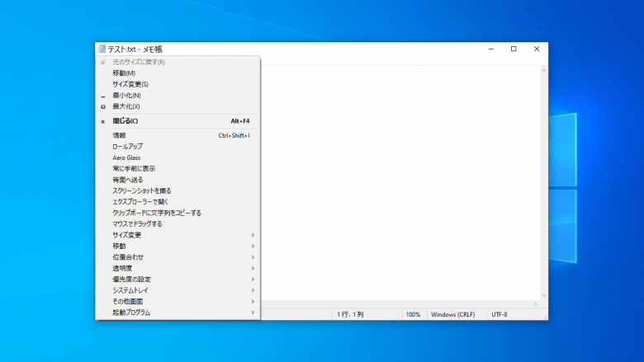Click the vertical scrollbar up arrow

tap(544, 71)
